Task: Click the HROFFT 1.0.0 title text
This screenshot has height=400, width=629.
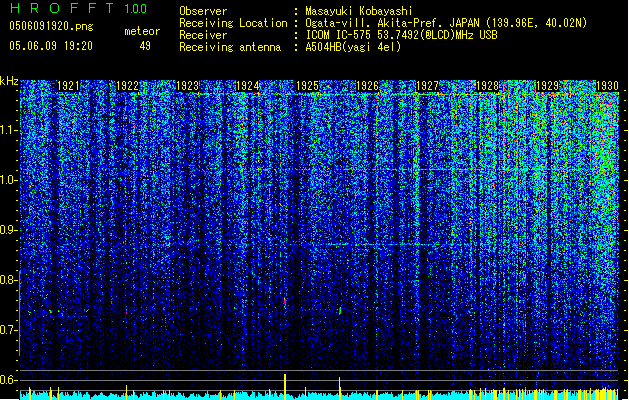Action: click(x=79, y=8)
